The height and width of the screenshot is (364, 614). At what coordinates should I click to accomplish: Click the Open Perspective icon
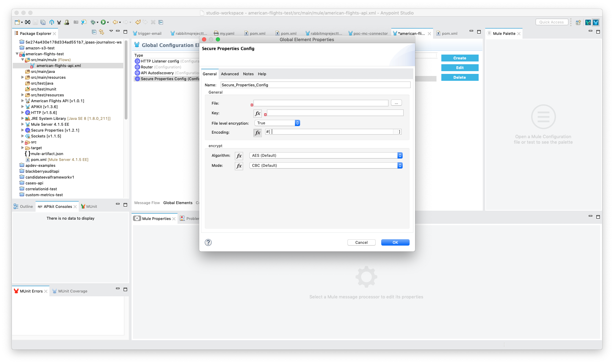pos(578,22)
